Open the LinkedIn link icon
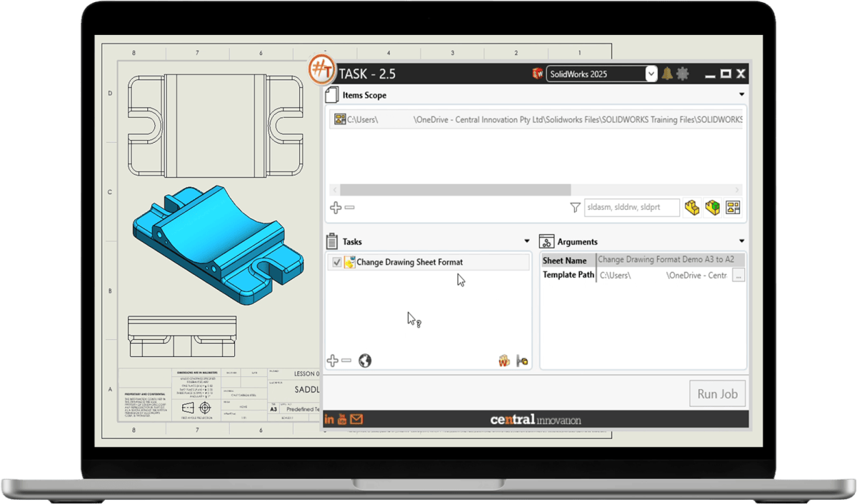The width and height of the screenshot is (857, 504). click(x=329, y=419)
